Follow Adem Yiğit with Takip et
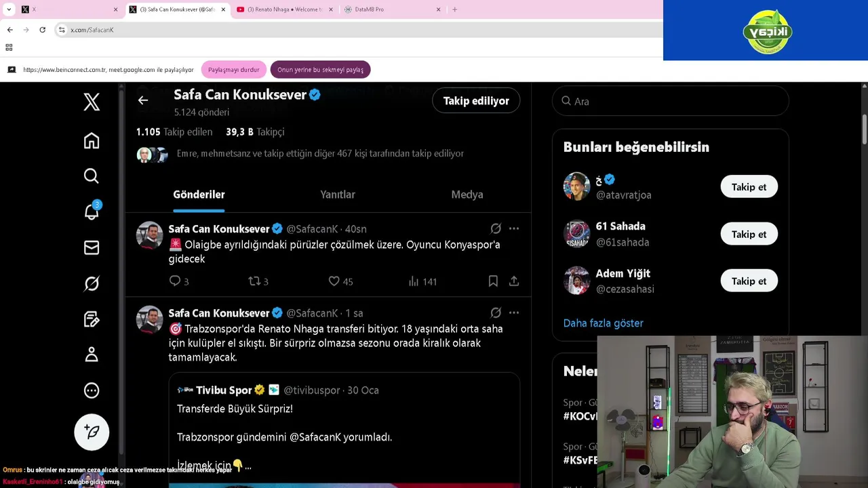This screenshot has height=488, width=868. pos(749,281)
